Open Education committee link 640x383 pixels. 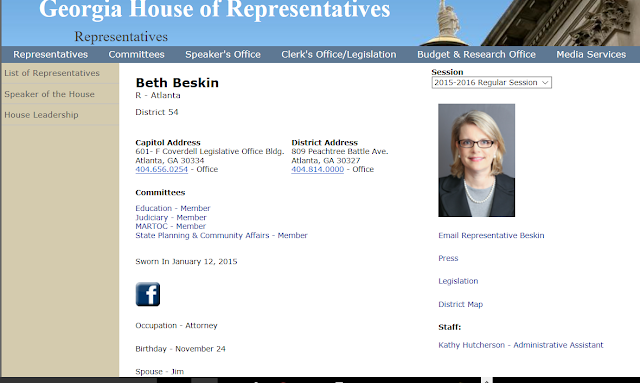click(x=173, y=208)
